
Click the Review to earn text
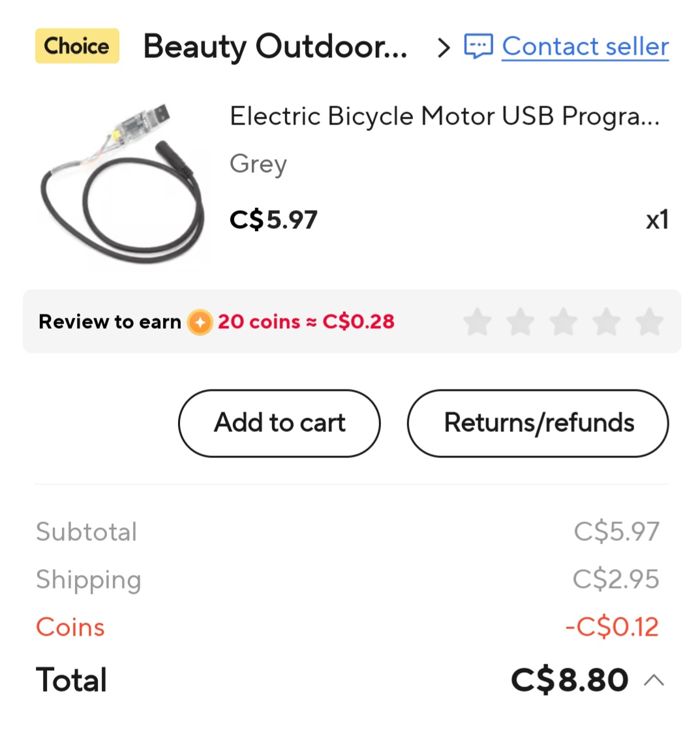[x=110, y=322]
